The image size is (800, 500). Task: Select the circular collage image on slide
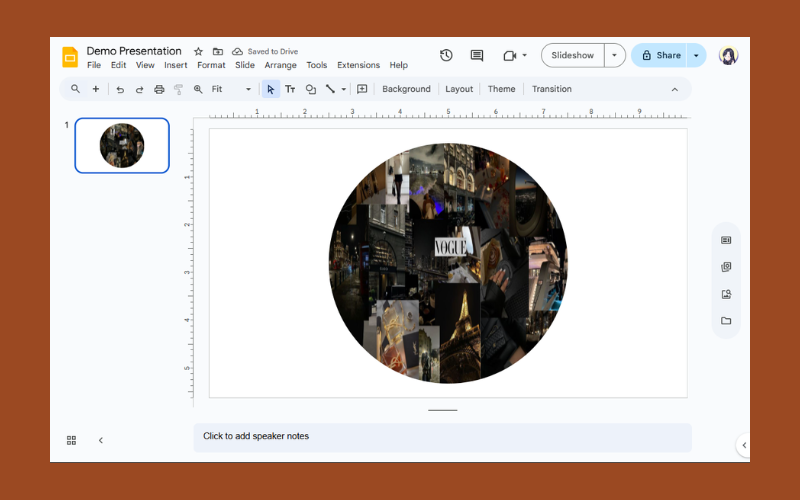pos(448,263)
